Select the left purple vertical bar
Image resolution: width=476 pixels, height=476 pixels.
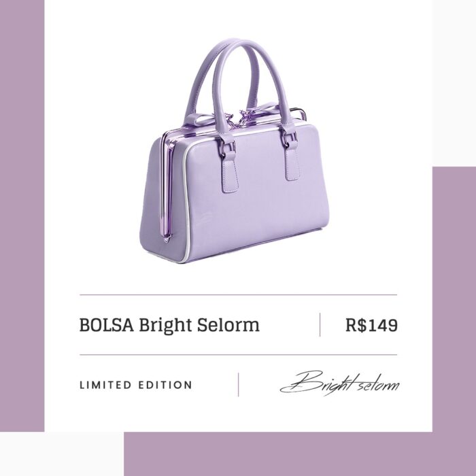(22, 216)
